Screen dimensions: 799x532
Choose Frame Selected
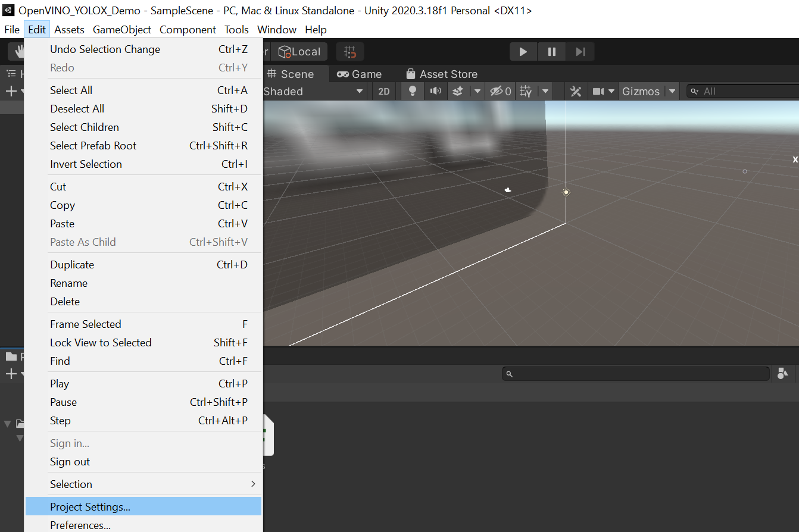pyautogui.click(x=143, y=324)
